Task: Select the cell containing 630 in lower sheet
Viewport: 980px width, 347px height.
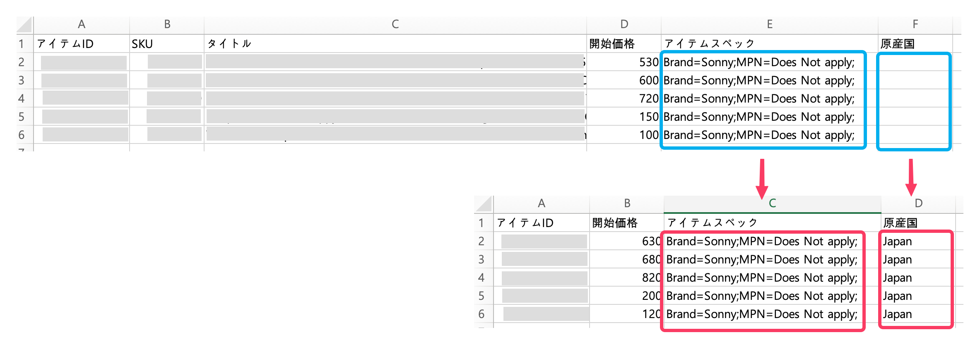Action: [x=626, y=242]
